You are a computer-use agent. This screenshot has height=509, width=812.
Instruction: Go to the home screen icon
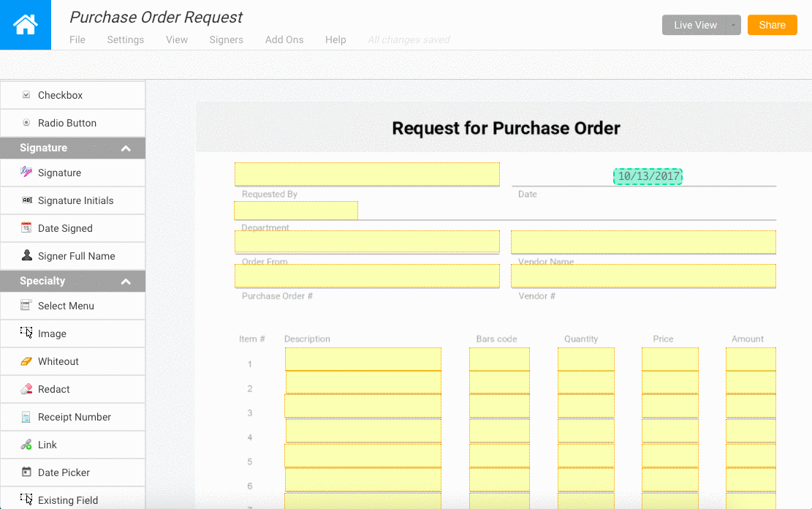point(26,24)
